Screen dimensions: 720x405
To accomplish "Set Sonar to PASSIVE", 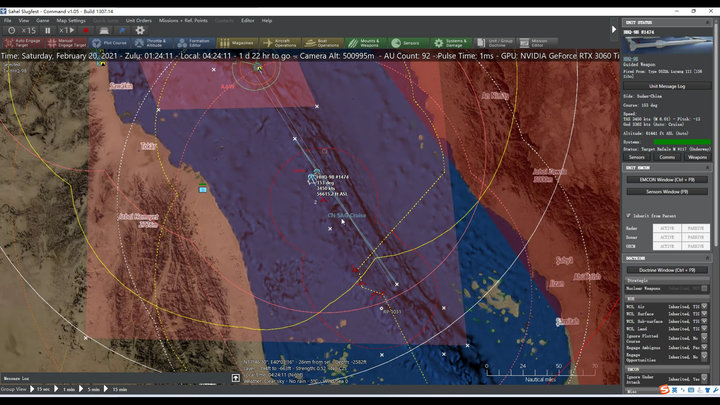I will (695, 237).
